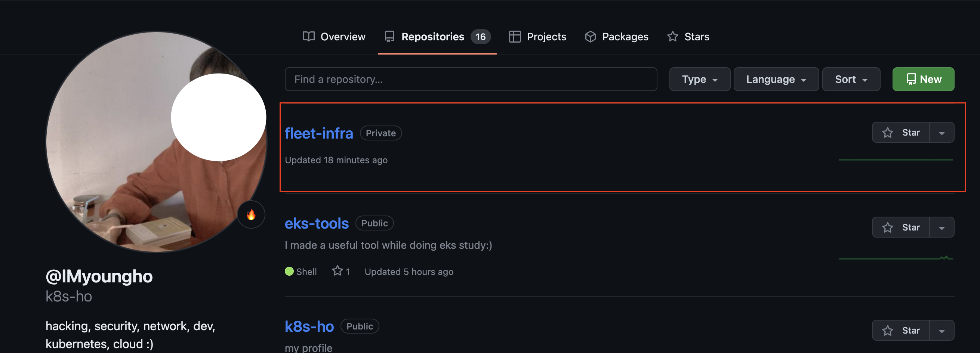Viewport: 980px width, 353px height.
Task: Click the Private label on fleet-infra
Action: [380, 133]
